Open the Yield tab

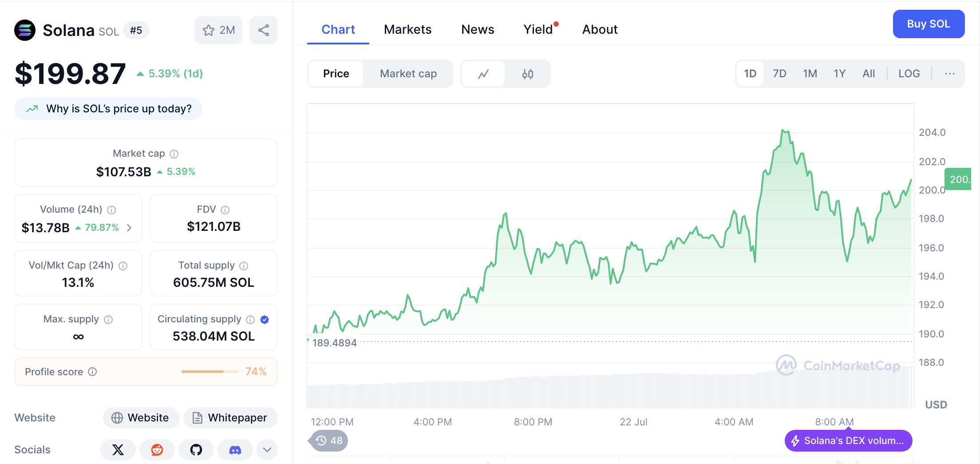pos(538,29)
